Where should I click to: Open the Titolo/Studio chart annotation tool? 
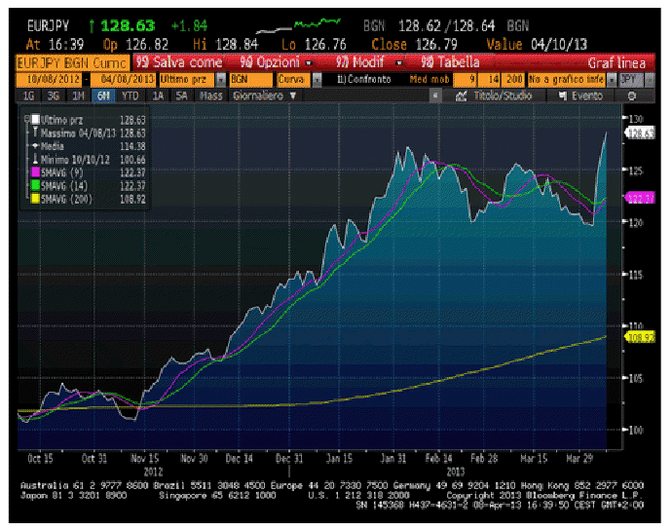click(x=496, y=96)
